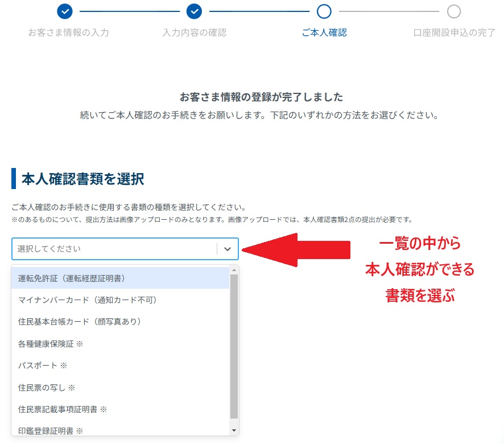Screen dimensions: 504x447
Task: Click the completed お客さま情報の入力 step checkmark icon
Action: 64,11
